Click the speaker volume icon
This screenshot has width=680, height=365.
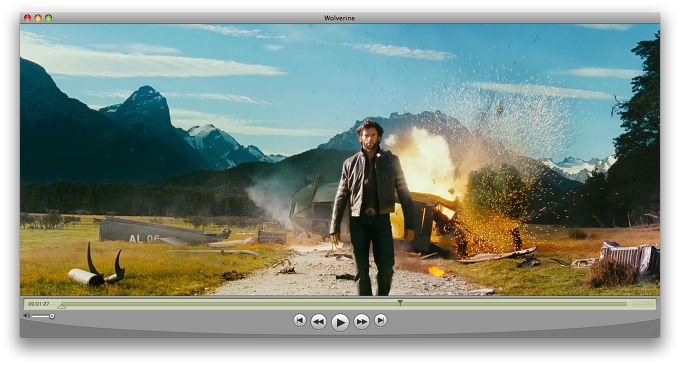27,316
